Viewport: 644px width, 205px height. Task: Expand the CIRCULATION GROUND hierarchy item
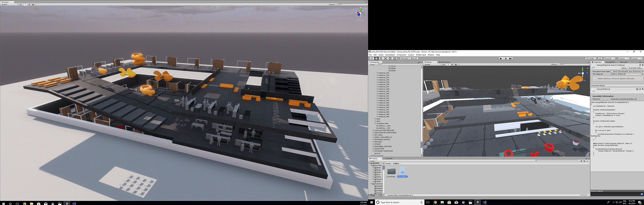373,131
